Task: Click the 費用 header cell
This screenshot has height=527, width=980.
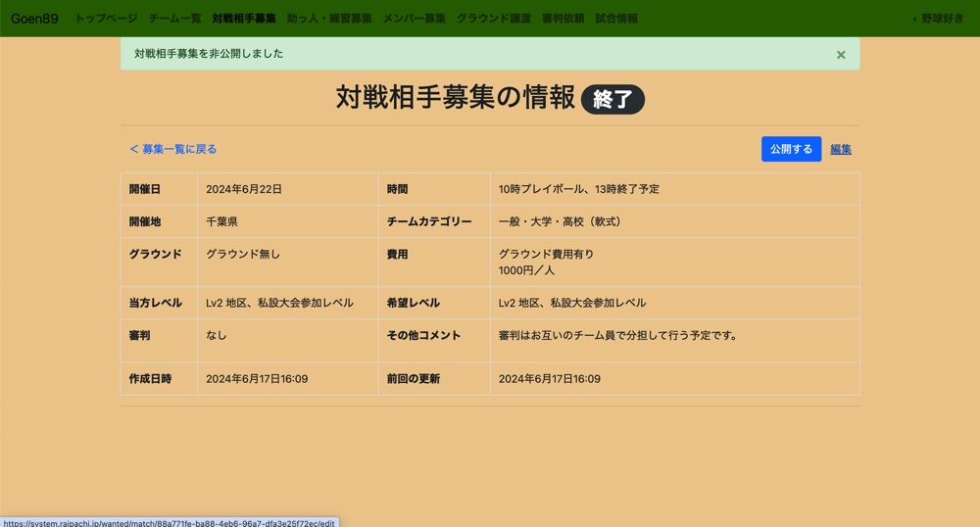Action: click(434, 263)
